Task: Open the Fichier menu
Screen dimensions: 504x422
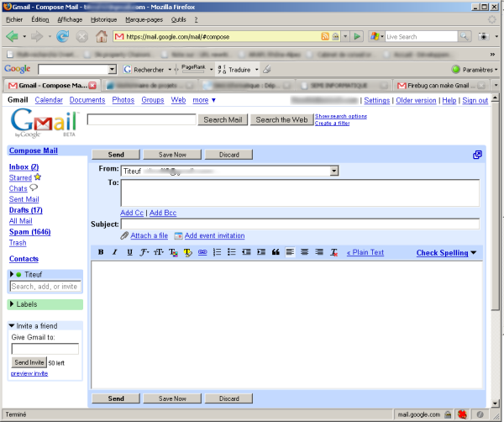Action: coord(14,19)
